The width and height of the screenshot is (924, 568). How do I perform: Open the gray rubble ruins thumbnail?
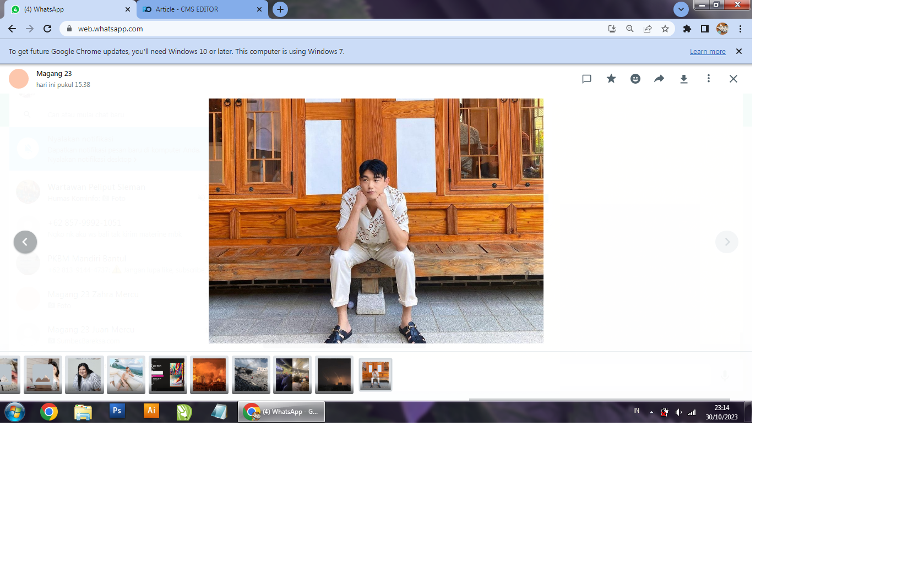tap(251, 375)
